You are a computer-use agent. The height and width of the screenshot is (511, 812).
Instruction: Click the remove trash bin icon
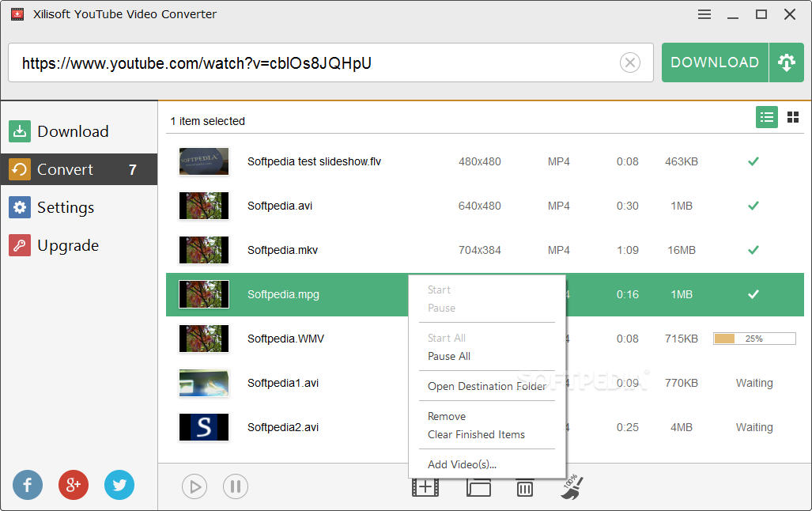(524, 488)
